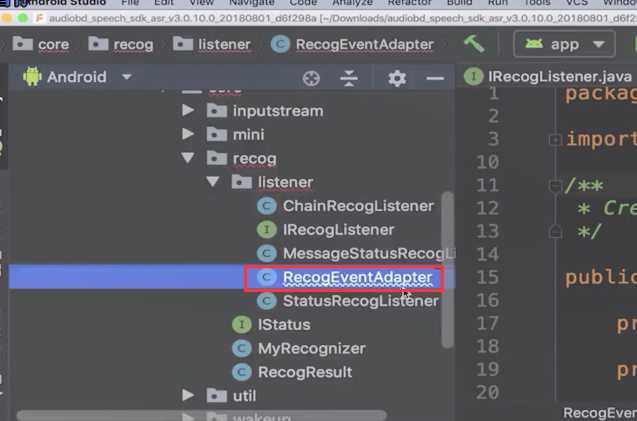Click the Build hammer icon

(x=474, y=43)
